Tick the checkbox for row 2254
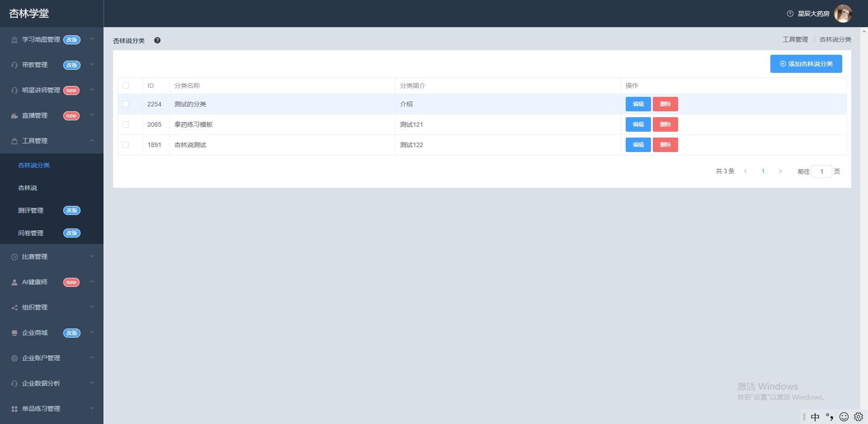This screenshot has width=868, height=424. pos(126,104)
